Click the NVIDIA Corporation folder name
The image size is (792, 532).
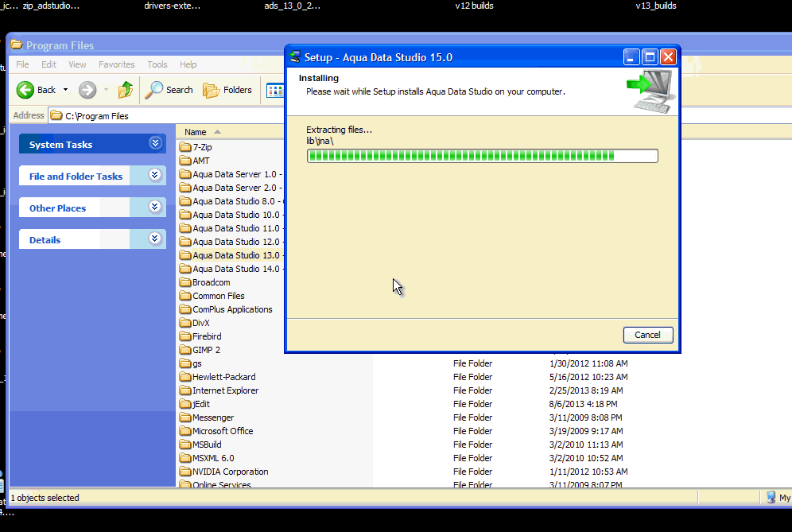(231, 472)
